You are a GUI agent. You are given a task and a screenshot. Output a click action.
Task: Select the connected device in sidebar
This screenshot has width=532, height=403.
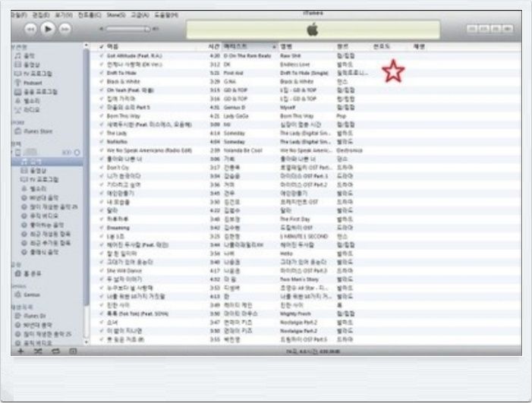click(27, 153)
